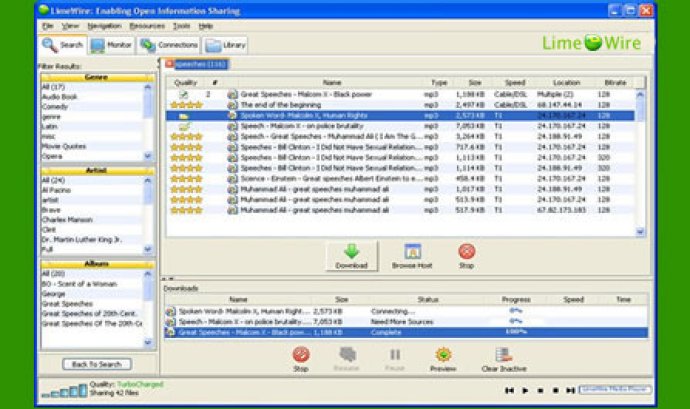Viewport: 690px width, 409px height.
Task: Clear Inactive downloads from the list
Action: click(x=504, y=359)
